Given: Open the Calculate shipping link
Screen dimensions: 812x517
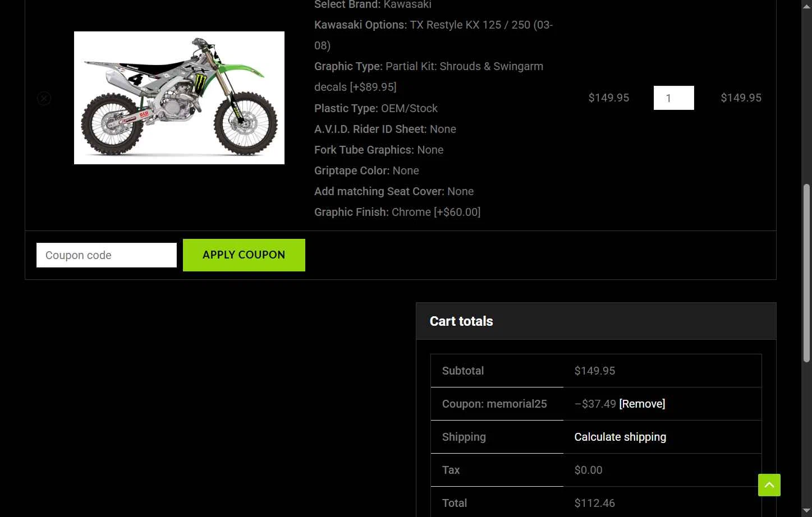Looking at the screenshot, I should (620, 437).
